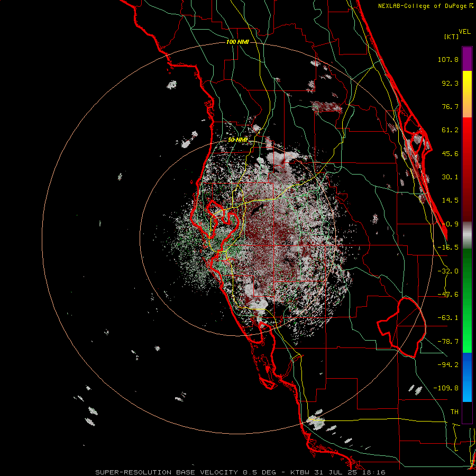This screenshot has height=476, width=476.
Task: Pick the black TH segment of color bar
Action: (467, 412)
